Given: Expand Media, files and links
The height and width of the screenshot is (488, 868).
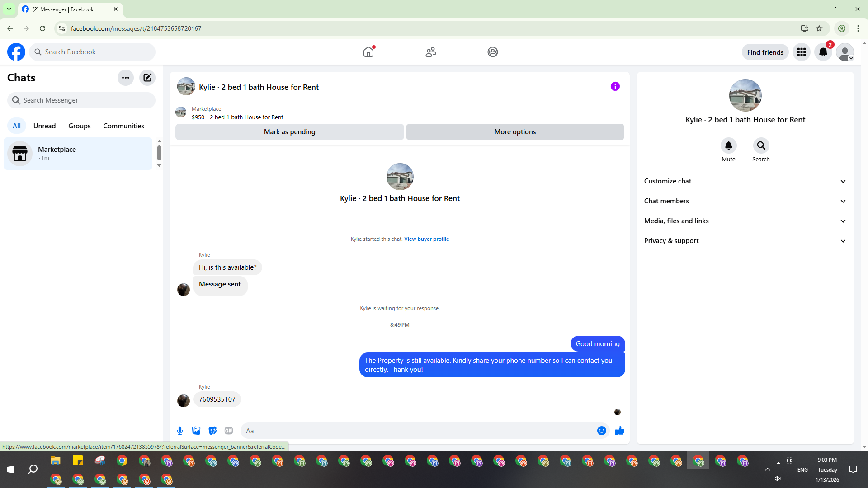Looking at the screenshot, I should pyautogui.click(x=745, y=221).
